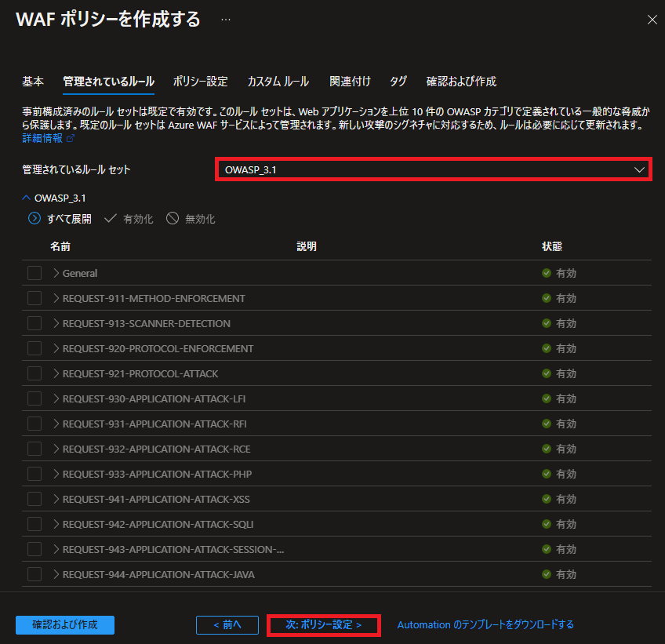Click the 有効化 checkmark icon
Viewport: 665px width, 644px height.
pyautogui.click(x=111, y=219)
